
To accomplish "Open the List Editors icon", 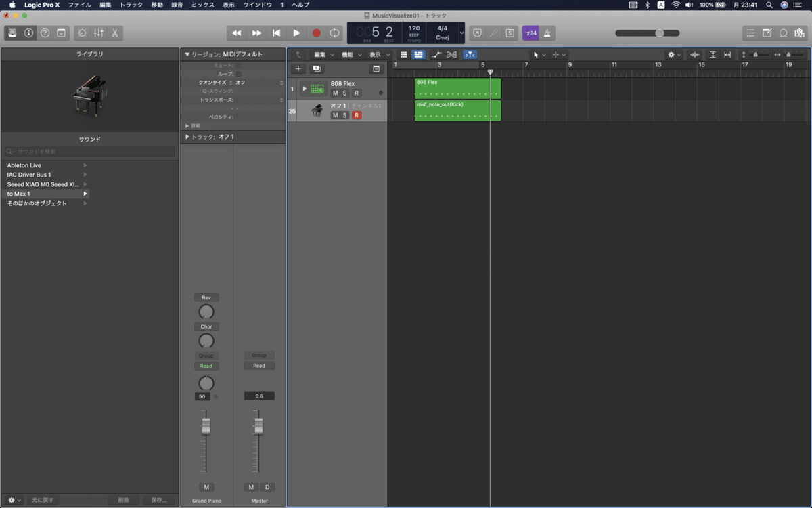I will [x=750, y=33].
